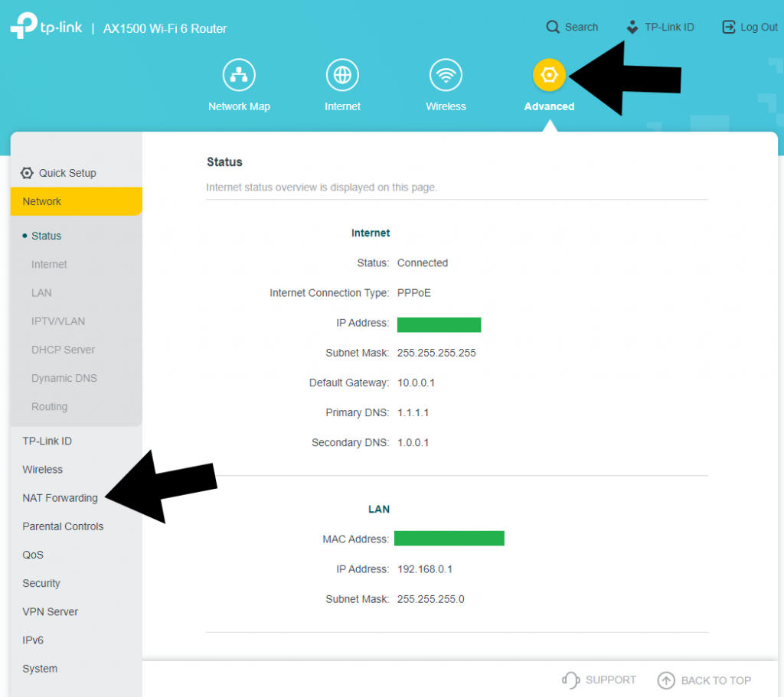Expand the Wireless sidebar section
The image size is (784, 697).
tap(42, 469)
